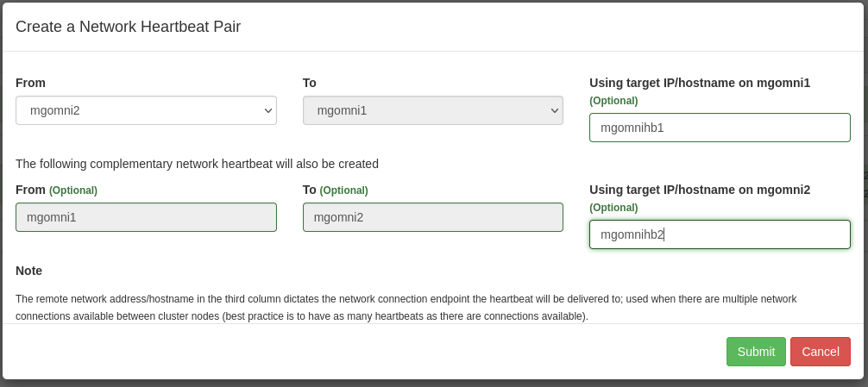This screenshot has height=387, width=868.
Task: Click the 'From (Optional)' label
Action: (x=56, y=190)
